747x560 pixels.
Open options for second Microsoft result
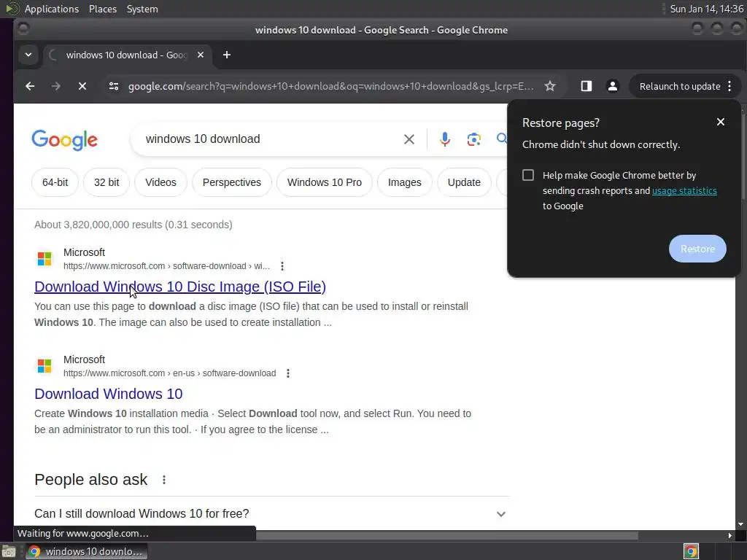(x=287, y=373)
